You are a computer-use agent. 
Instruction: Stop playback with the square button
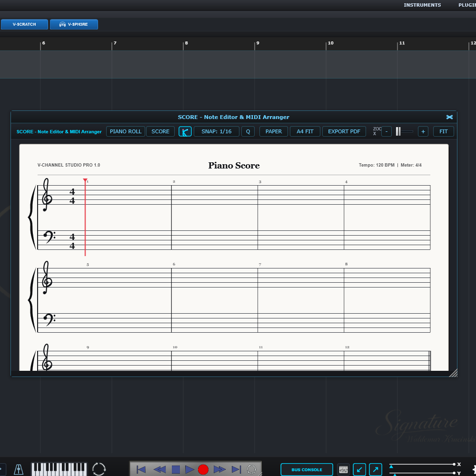(x=176, y=469)
